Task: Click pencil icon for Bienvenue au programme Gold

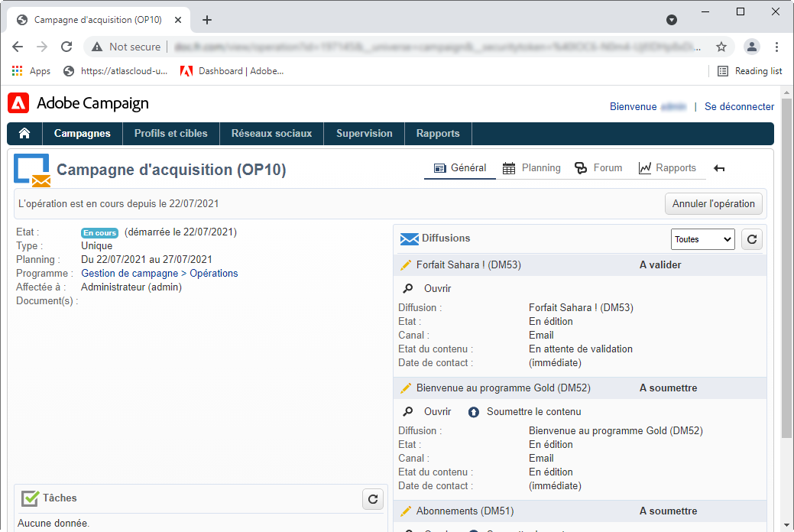Action: (406, 388)
